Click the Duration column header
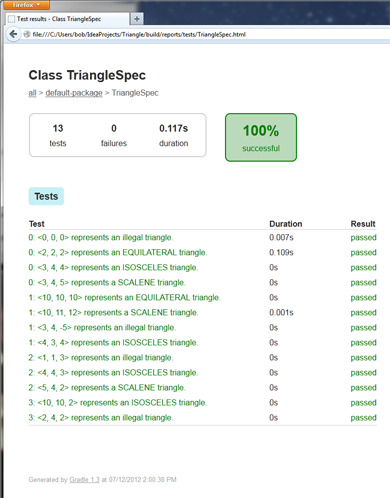 (286, 224)
